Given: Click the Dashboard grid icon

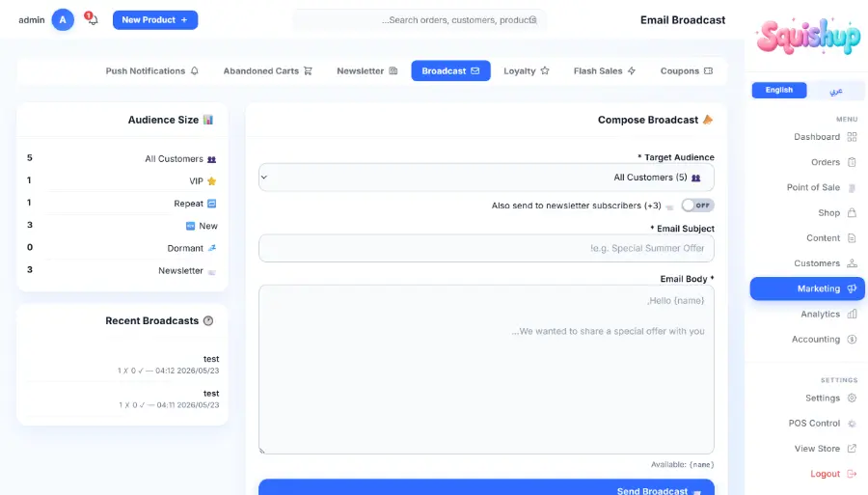Looking at the screenshot, I should pos(852,137).
